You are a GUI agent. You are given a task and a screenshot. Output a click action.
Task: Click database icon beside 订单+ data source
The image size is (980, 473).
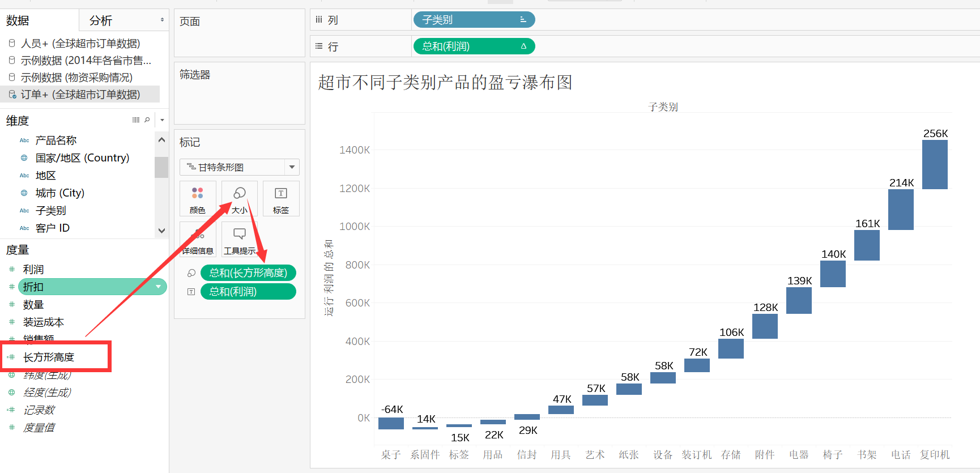12,94
